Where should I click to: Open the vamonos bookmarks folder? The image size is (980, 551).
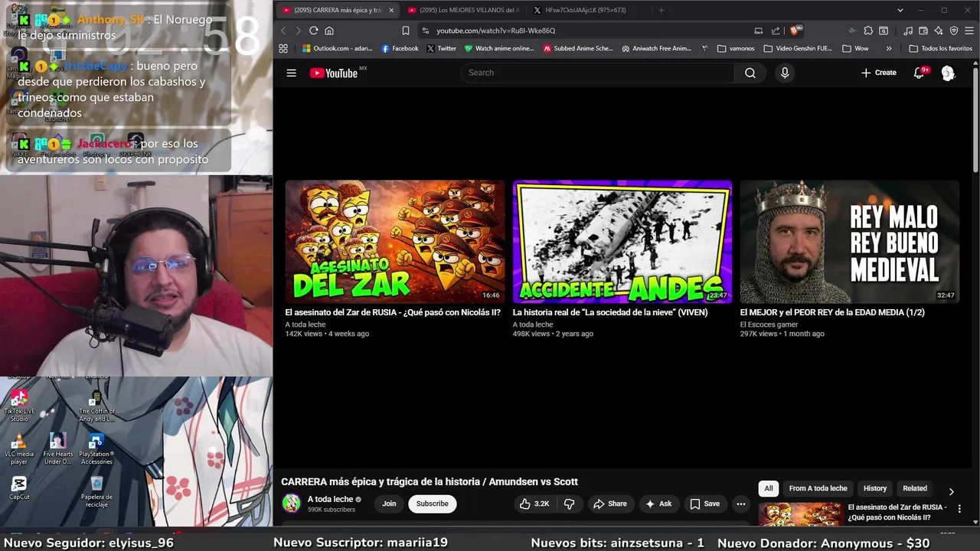point(736,48)
